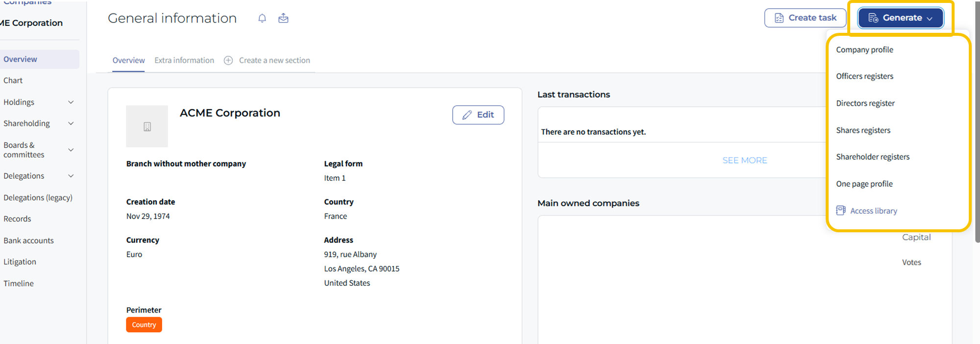Image resolution: width=980 pixels, height=344 pixels.
Task: Choose Shares registers from the Generate menu
Action: (863, 130)
